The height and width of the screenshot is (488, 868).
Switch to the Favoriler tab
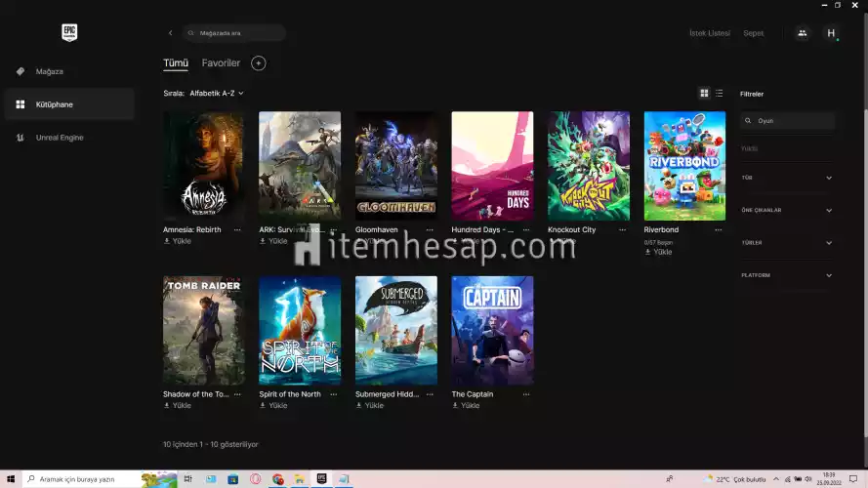[221, 63]
